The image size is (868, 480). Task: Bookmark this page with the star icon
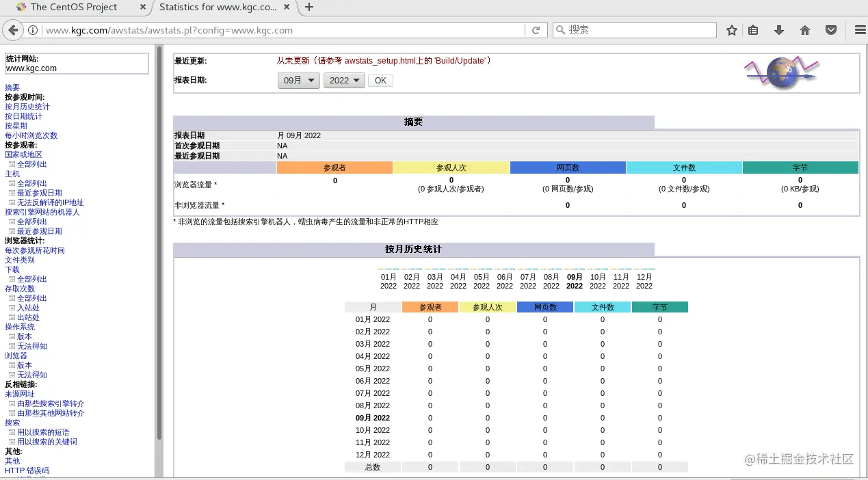pyautogui.click(x=731, y=30)
